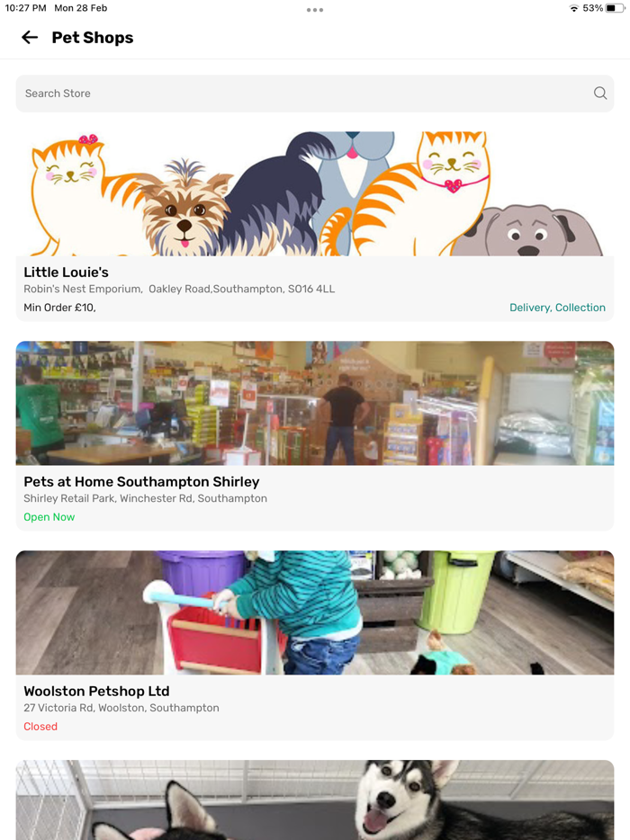
Task: Open Woolston Petshop store photo
Action: [315, 612]
